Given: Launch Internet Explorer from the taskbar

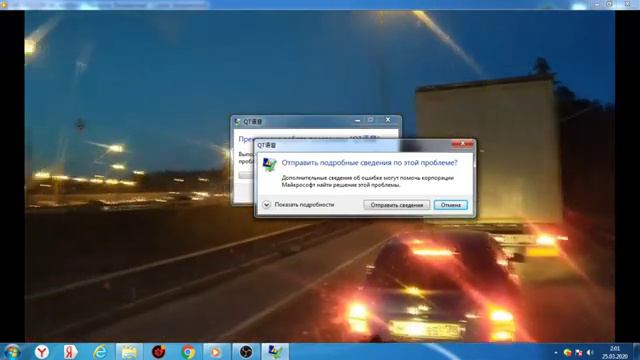Looking at the screenshot, I should pyautogui.click(x=100, y=351).
